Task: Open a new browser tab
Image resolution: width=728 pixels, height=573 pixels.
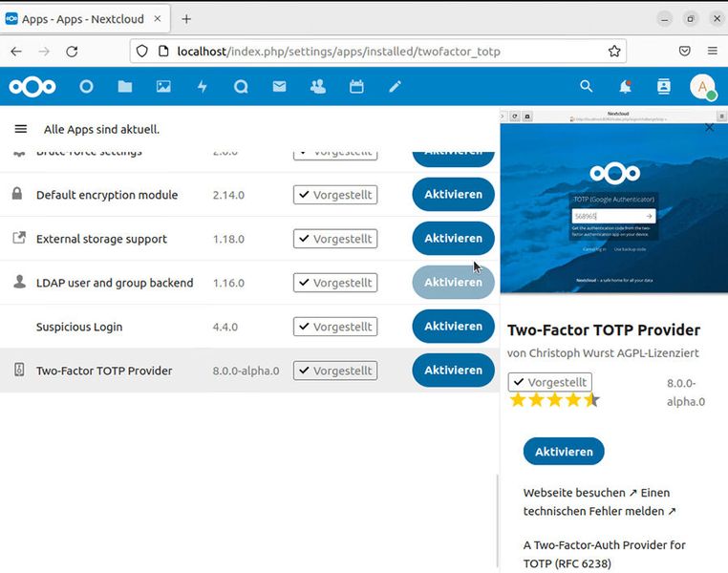Action: point(186,19)
